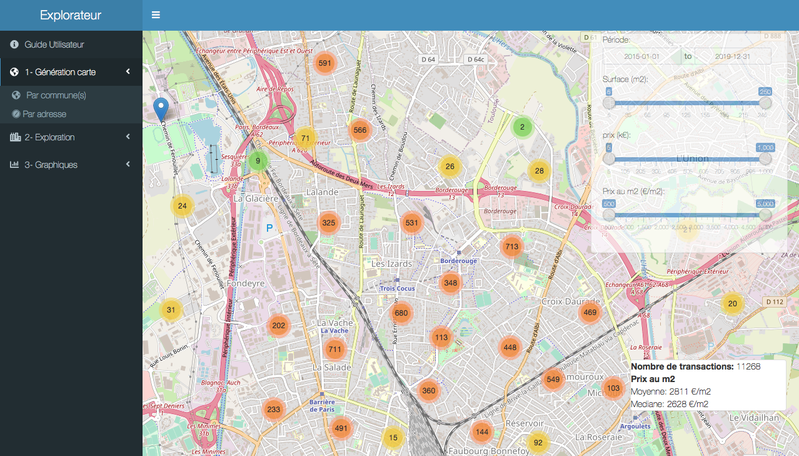Image resolution: width=799 pixels, height=456 pixels.
Task: Click the Prix au m2 slider minimum handle
Action: point(609,215)
